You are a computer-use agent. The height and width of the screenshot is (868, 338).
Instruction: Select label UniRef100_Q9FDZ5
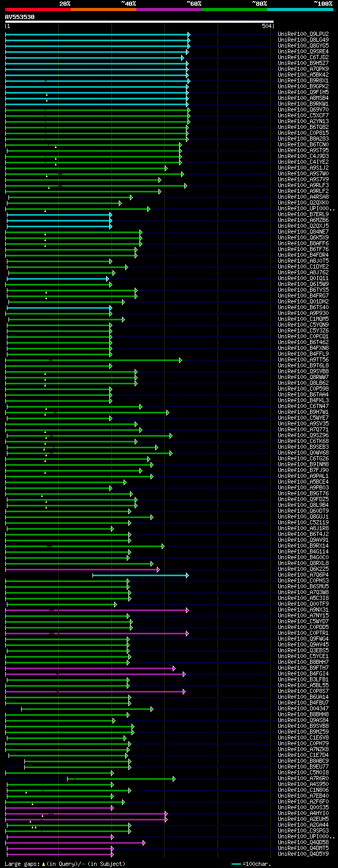point(303,499)
